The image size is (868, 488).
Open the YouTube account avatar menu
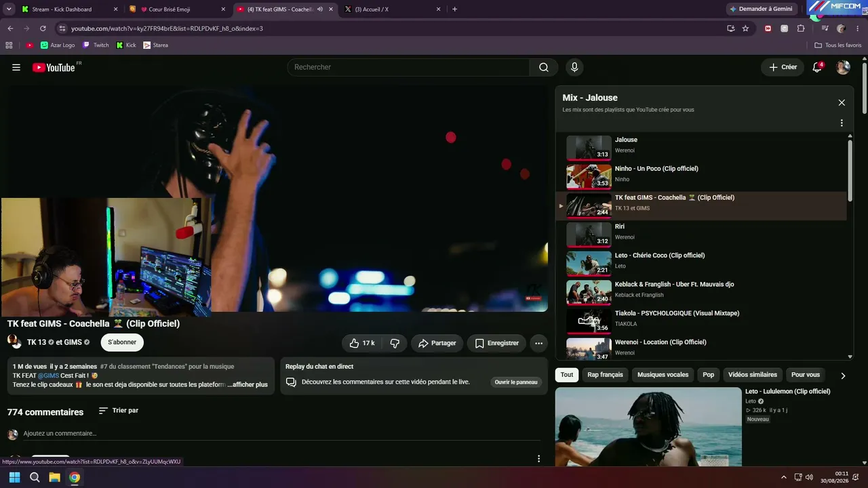(843, 67)
